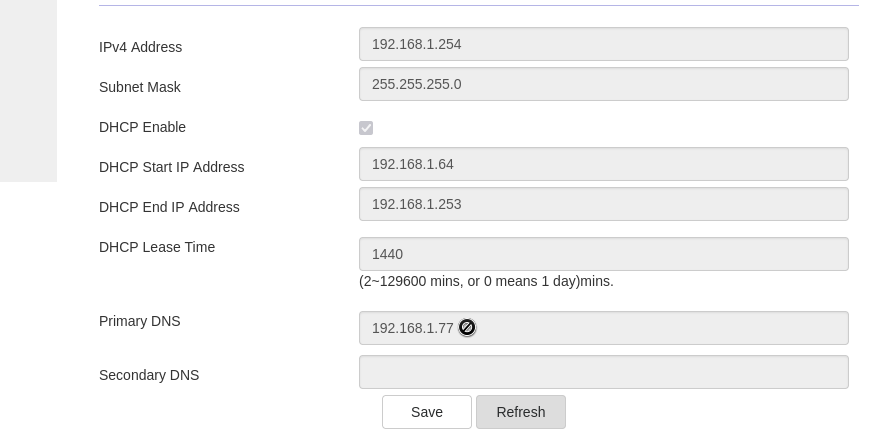Click the "DHCP Lease Time" label
Image resolution: width=881 pixels, height=441 pixels.
[157, 247]
